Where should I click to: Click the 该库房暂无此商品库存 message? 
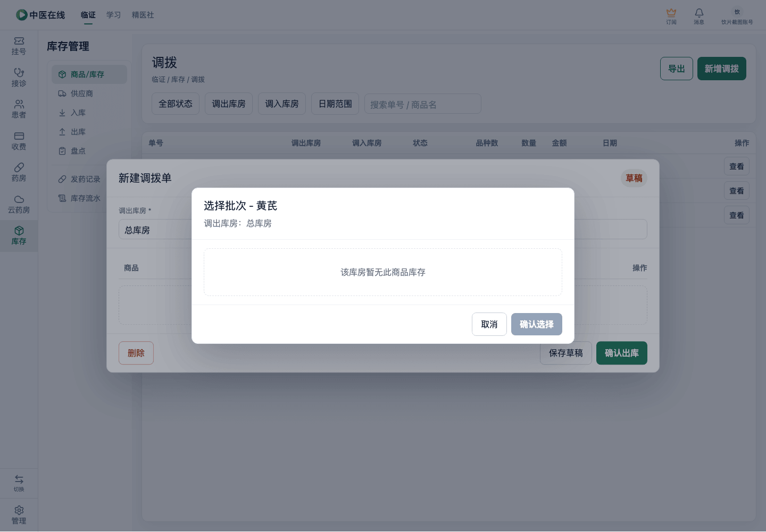point(383,272)
